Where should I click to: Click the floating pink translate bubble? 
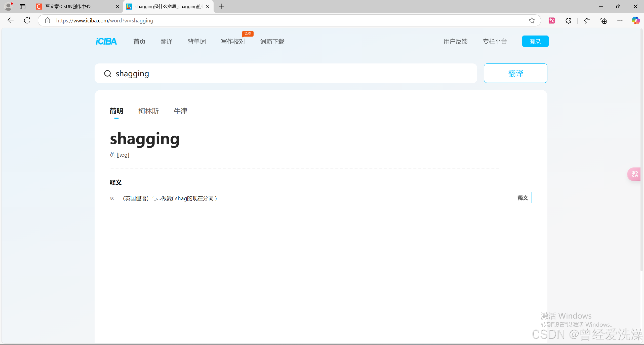point(634,174)
